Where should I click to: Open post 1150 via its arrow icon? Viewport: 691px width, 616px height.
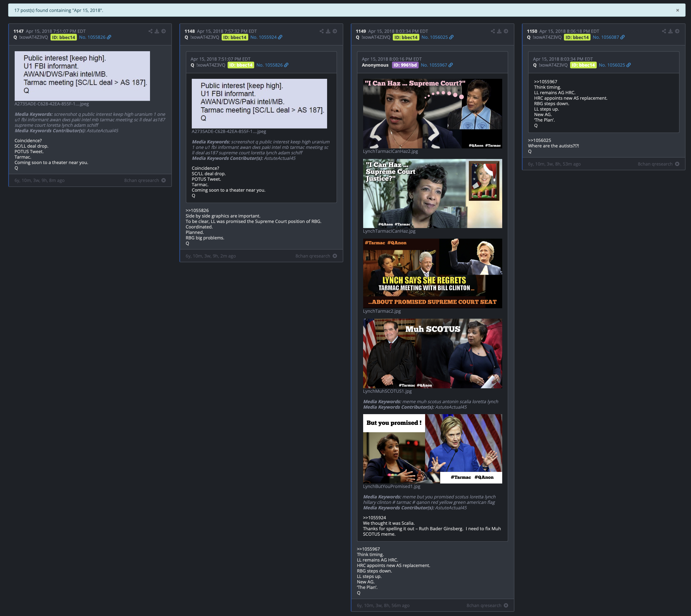point(677,31)
